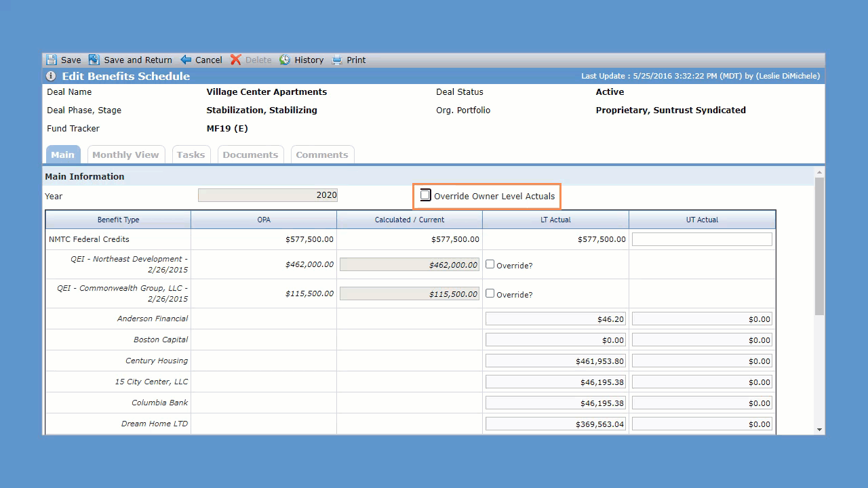Open the Documents tab

250,155
